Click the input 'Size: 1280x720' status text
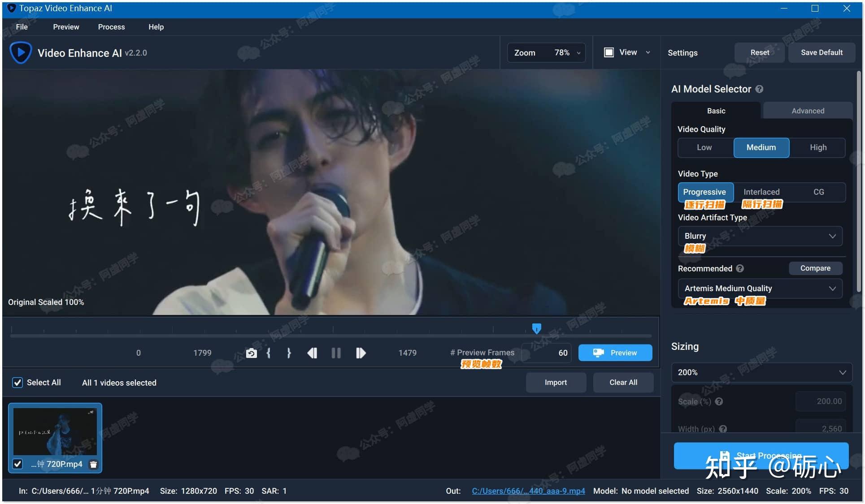Screen dimensions: 865x504 click(x=188, y=491)
